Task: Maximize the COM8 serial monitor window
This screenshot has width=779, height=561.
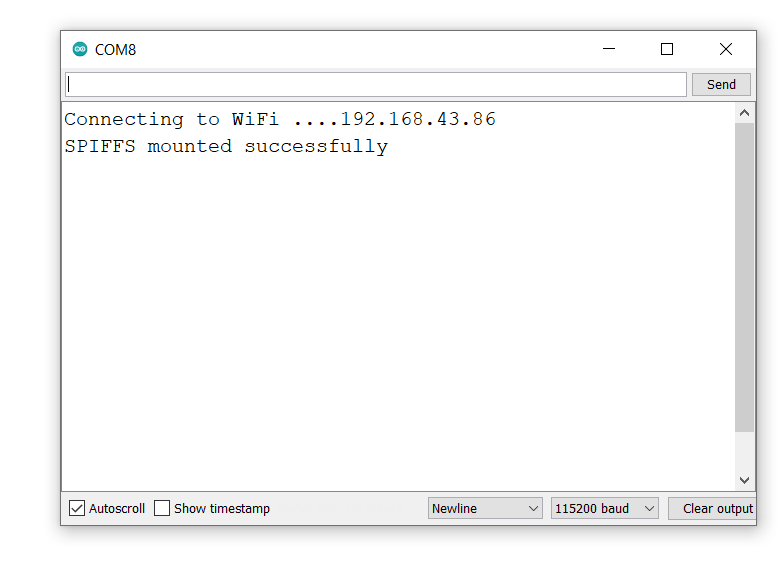Action: [667, 49]
